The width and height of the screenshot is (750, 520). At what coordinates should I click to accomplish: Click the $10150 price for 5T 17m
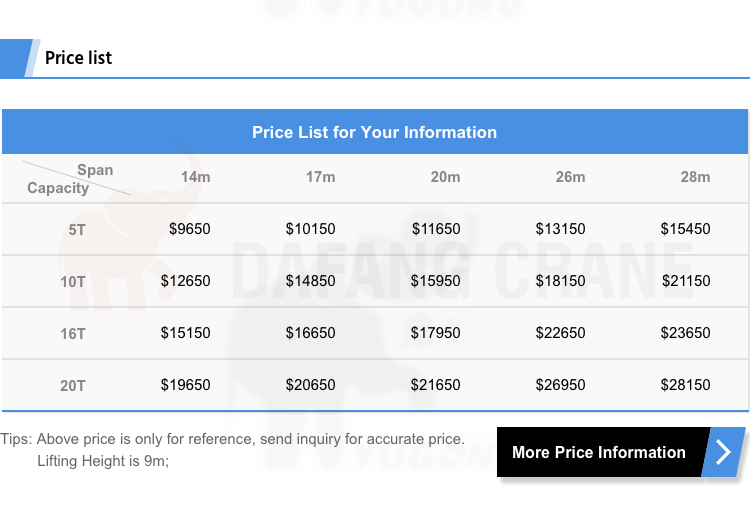[310, 229]
